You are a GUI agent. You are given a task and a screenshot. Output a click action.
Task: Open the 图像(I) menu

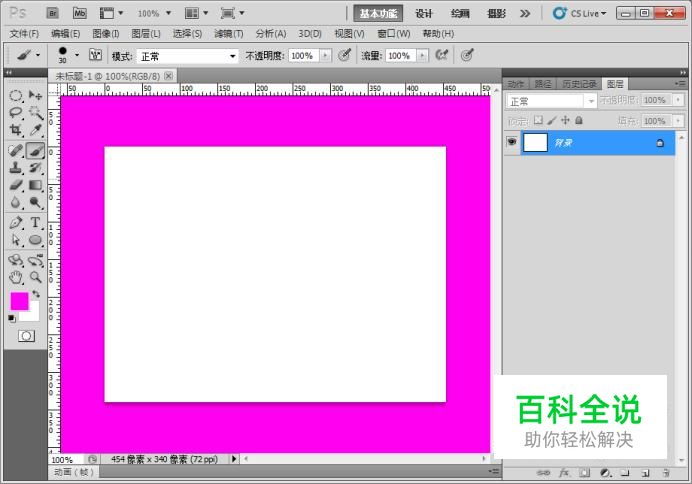click(x=106, y=34)
